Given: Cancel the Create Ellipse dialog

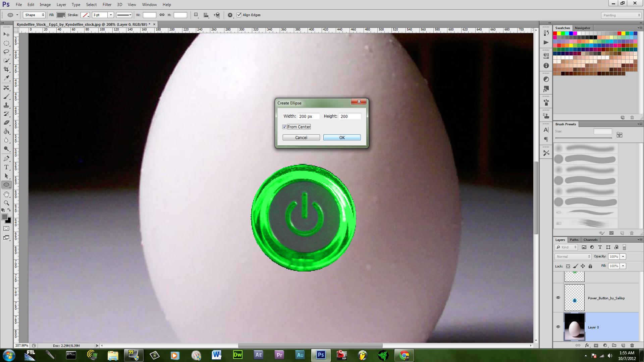Looking at the screenshot, I should click(301, 138).
